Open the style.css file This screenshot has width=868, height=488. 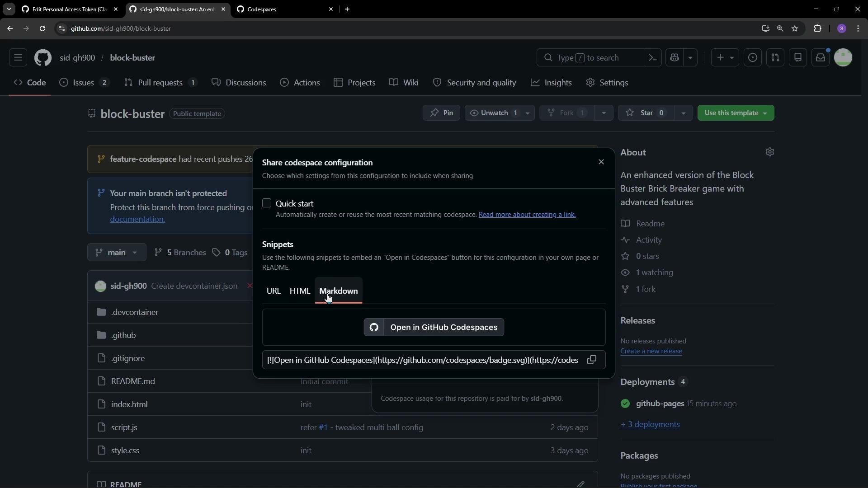coord(125,450)
